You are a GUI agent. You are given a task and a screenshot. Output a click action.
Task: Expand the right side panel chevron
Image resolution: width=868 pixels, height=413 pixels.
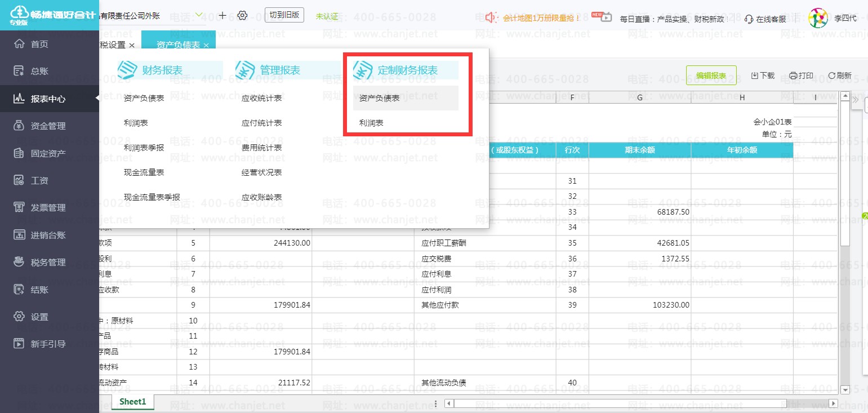pos(855,99)
